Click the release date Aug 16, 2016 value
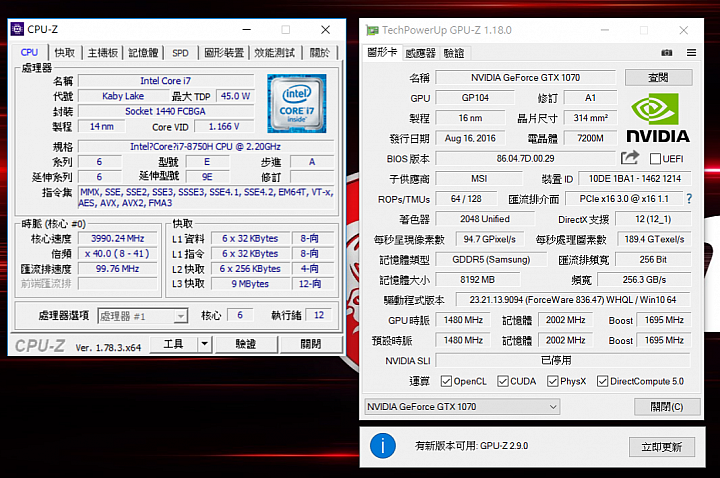Image resolution: width=720 pixels, height=478 pixels. (470, 138)
